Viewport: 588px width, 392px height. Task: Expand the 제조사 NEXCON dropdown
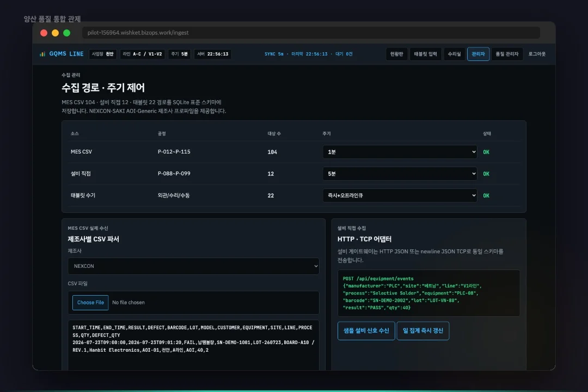click(x=193, y=266)
